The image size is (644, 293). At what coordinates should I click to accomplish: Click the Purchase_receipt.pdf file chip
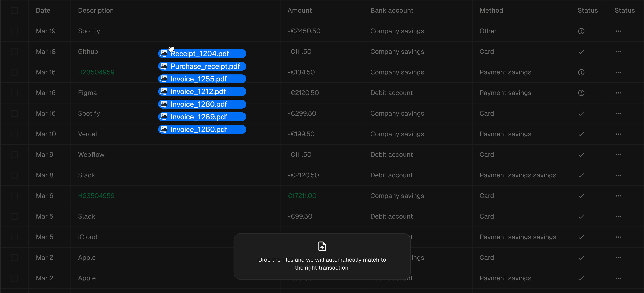pos(202,67)
